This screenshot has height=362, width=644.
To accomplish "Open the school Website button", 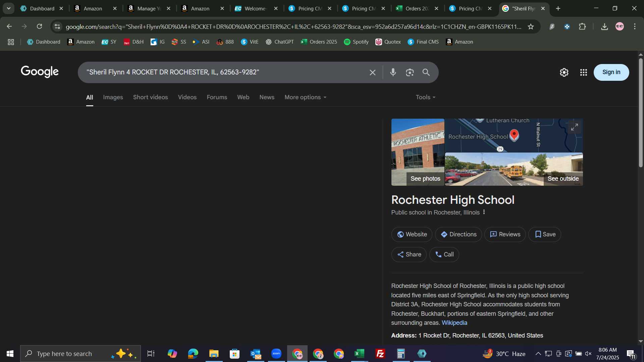I will (x=412, y=235).
